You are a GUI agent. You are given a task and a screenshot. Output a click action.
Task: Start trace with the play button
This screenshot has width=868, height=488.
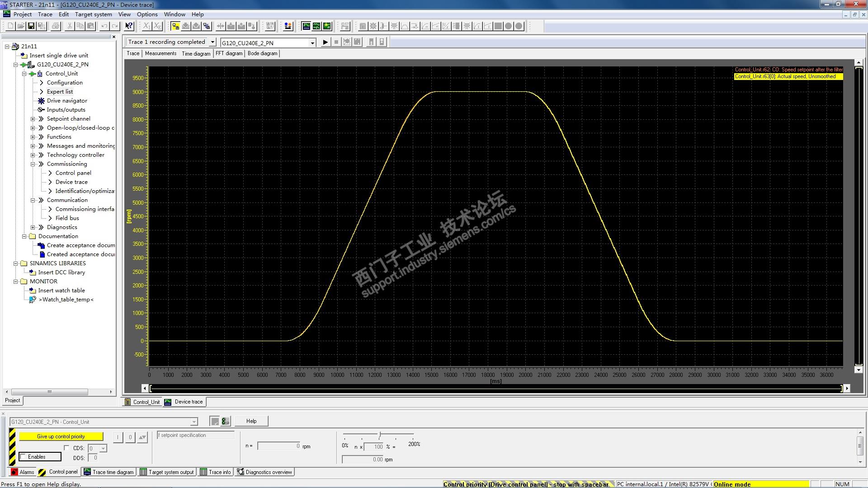(x=325, y=42)
